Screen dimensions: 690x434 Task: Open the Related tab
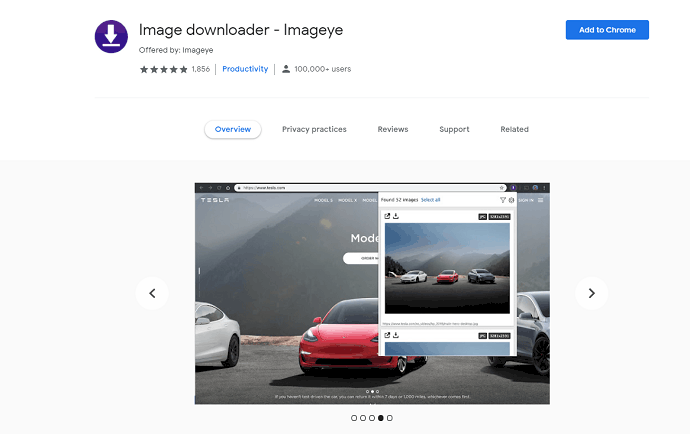point(514,129)
